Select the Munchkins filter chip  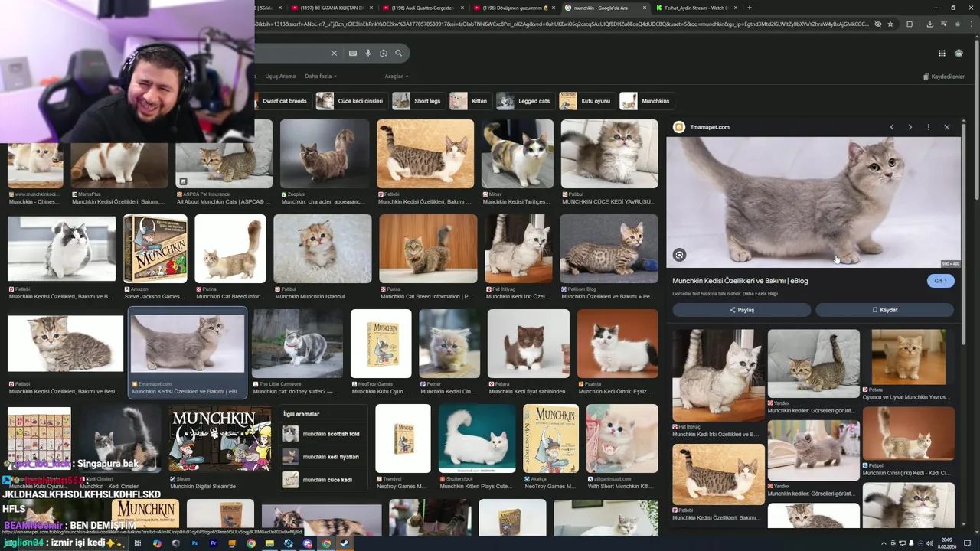pos(645,101)
